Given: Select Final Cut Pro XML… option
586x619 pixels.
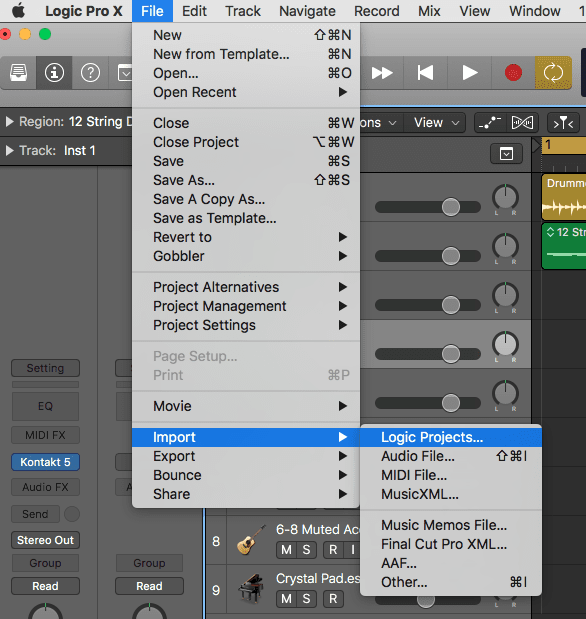Looking at the screenshot, I should (451, 544).
